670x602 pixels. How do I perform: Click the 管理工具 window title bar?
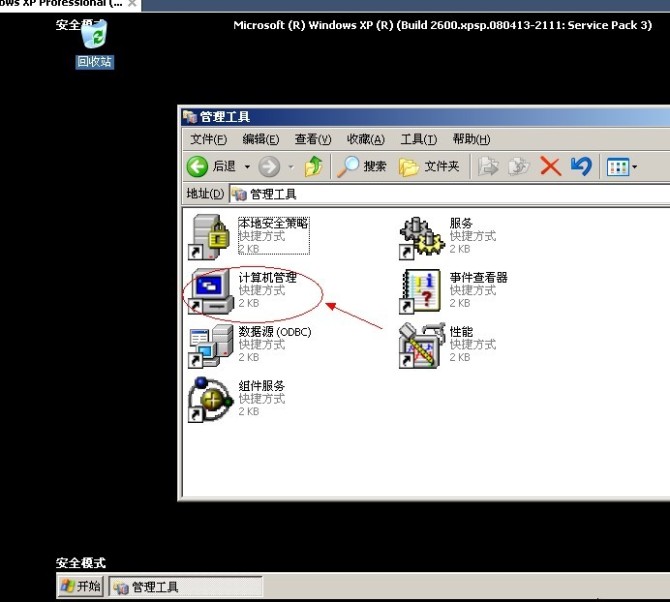coord(424,116)
